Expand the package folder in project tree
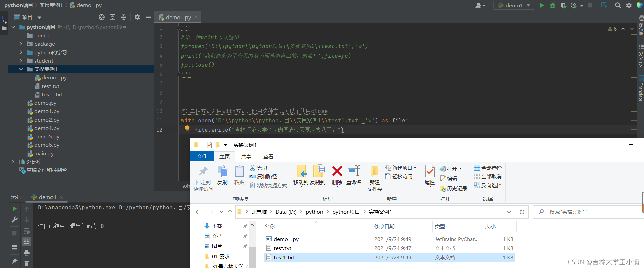 click(21, 44)
